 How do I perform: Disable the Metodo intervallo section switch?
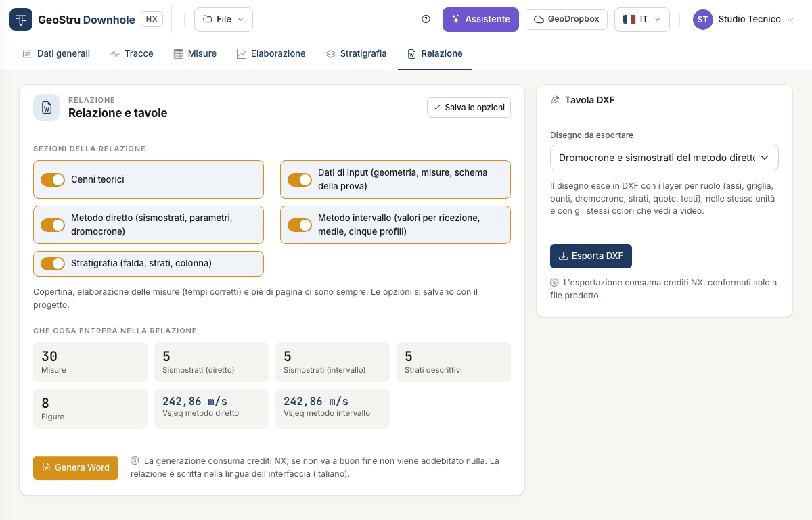coord(300,225)
